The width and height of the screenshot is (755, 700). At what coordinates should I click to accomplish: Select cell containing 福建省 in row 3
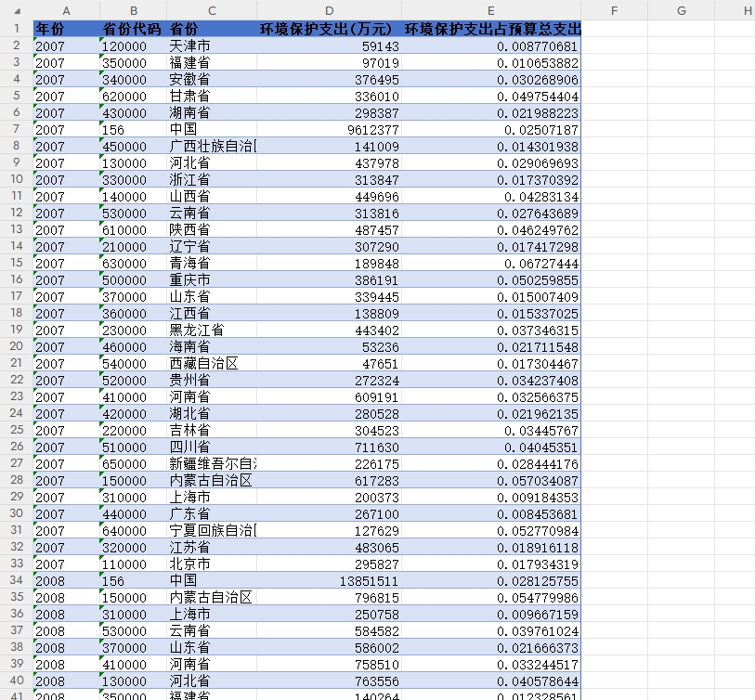click(212, 62)
